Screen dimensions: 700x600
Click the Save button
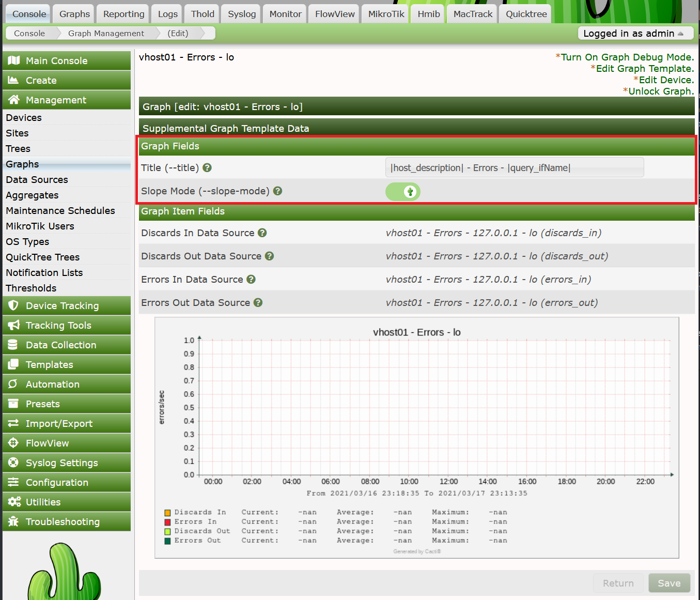[x=669, y=583]
